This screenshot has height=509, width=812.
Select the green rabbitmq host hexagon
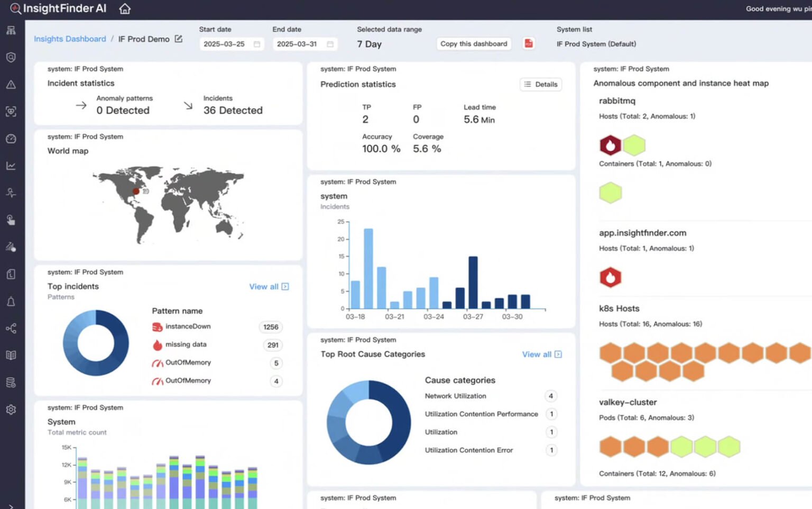[634, 145]
